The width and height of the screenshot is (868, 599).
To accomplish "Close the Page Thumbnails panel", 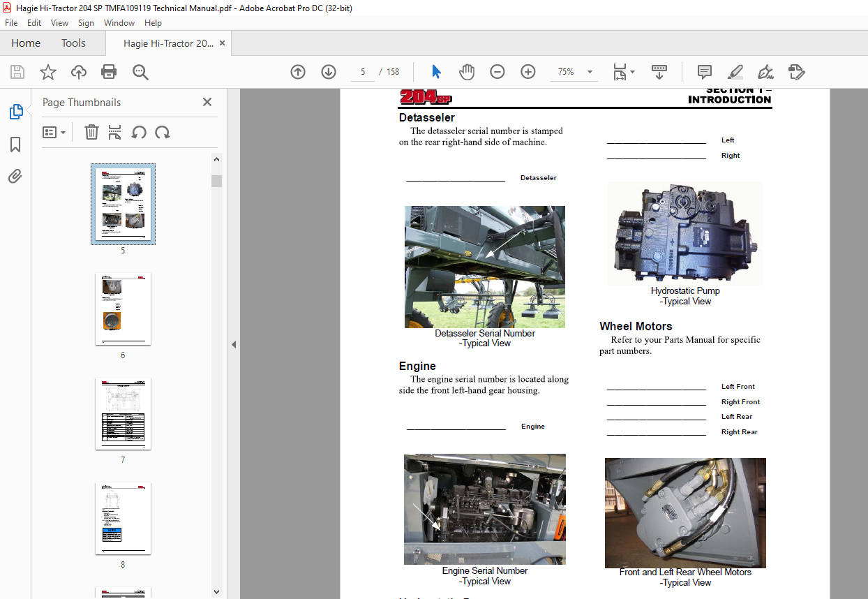I will pyautogui.click(x=207, y=102).
